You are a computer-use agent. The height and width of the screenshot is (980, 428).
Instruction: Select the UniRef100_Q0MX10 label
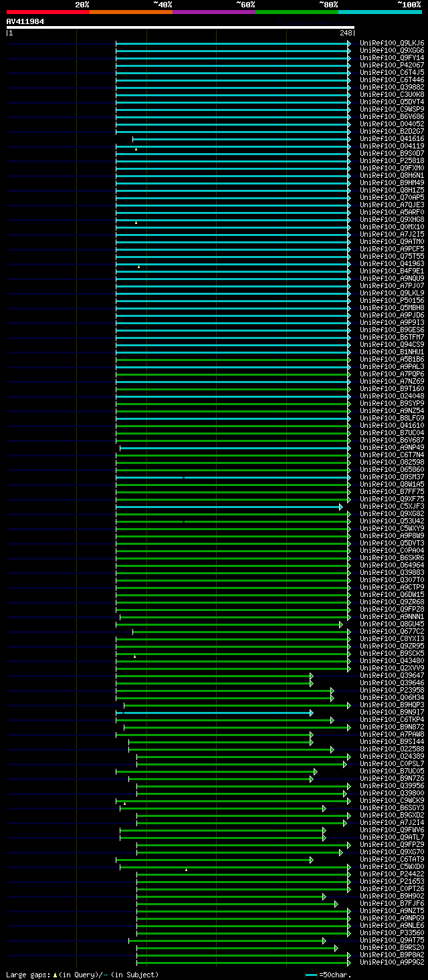coord(392,227)
